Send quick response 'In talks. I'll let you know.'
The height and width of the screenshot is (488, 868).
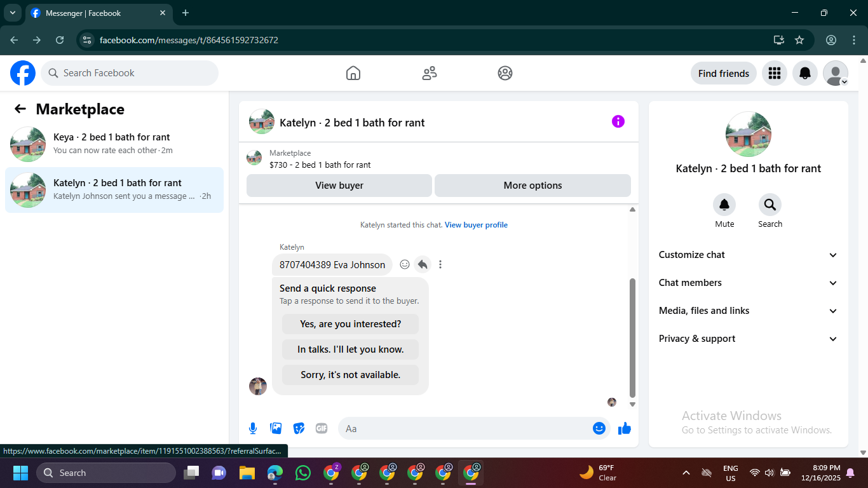(x=351, y=349)
